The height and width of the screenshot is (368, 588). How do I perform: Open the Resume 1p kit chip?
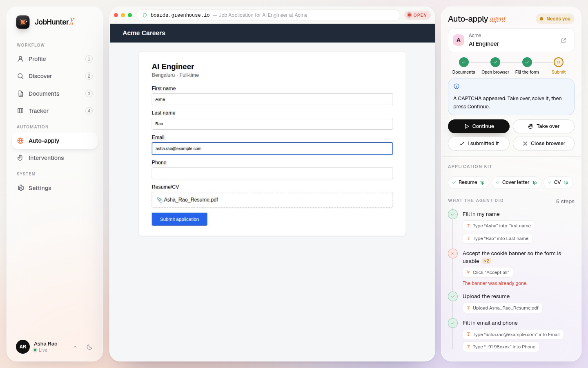(x=468, y=182)
